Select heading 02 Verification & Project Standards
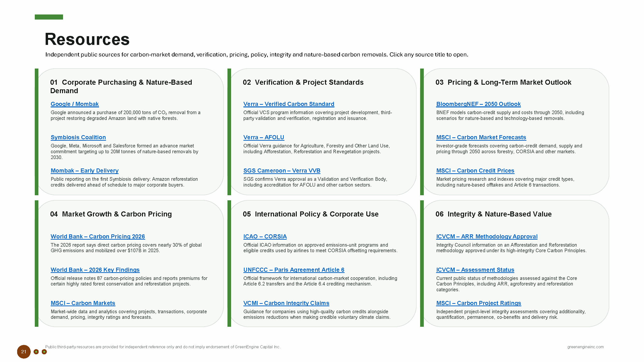The height and width of the screenshot is (362, 644). coord(303,82)
